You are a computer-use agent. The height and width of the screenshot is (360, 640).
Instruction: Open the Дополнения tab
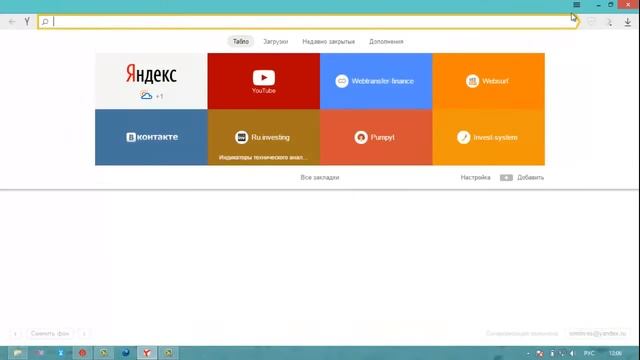coord(386,42)
